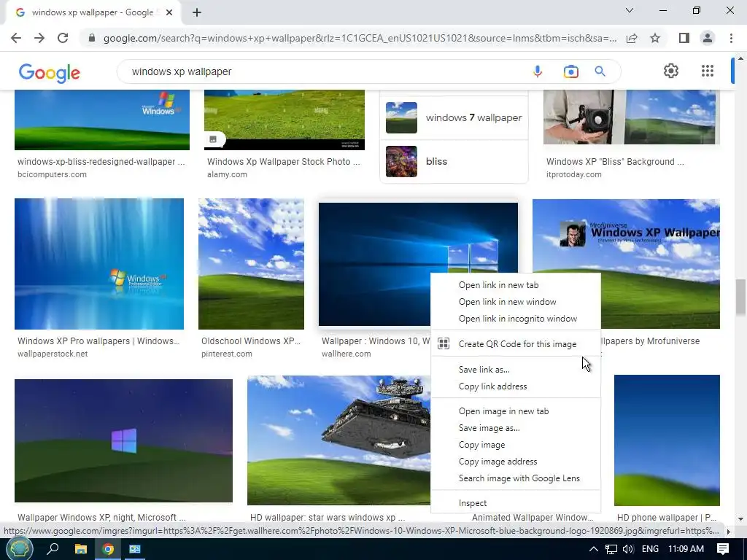This screenshot has height=560, width=747.
Task: Select Chrome in the taskbar
Action: 108,549
